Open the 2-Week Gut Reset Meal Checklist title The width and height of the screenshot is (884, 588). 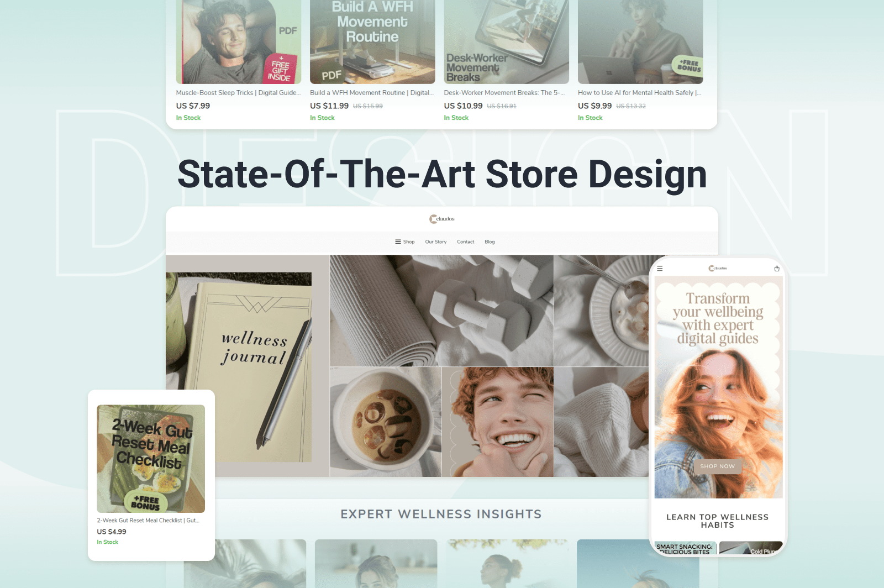(148, 521)
